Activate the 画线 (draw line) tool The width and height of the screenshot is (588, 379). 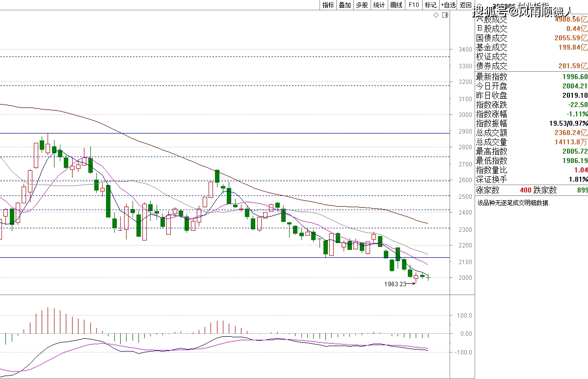click(396, 5)
